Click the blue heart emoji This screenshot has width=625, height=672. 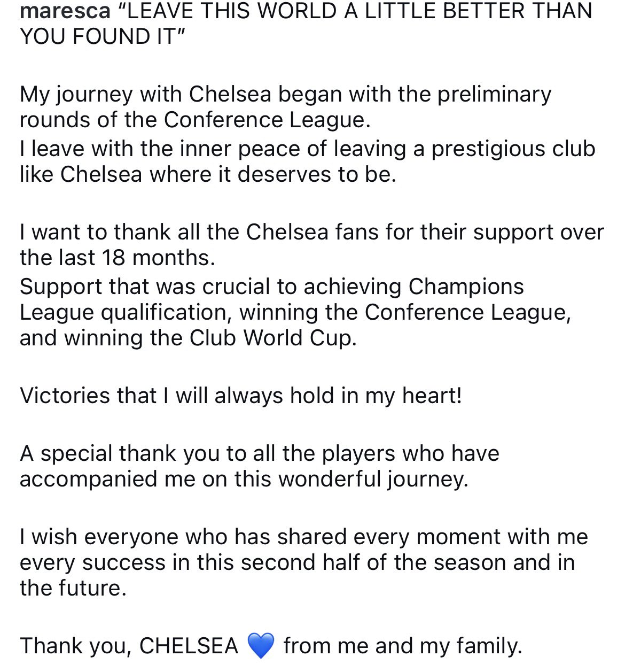pos(261,645)
